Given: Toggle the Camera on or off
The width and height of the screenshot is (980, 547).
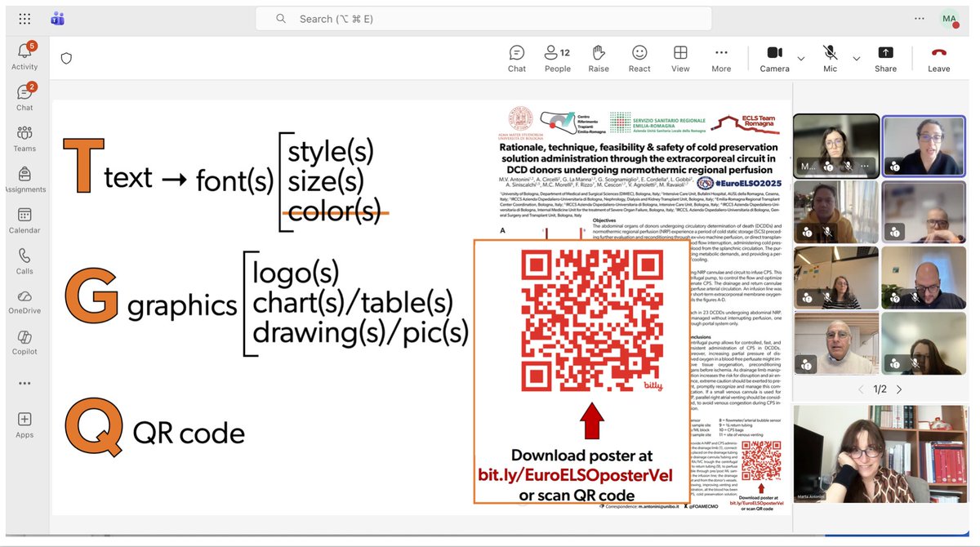Looking at the screenshot, I should [x=774, y=58].
